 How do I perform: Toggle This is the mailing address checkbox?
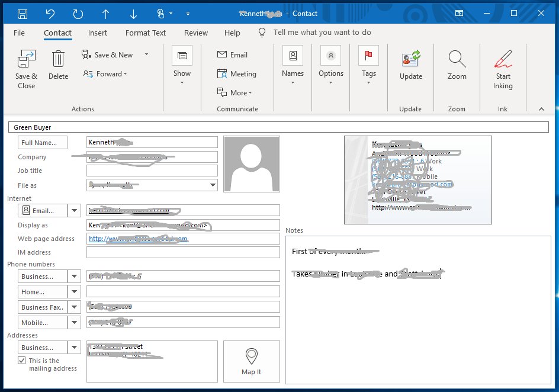coord(22,361)
